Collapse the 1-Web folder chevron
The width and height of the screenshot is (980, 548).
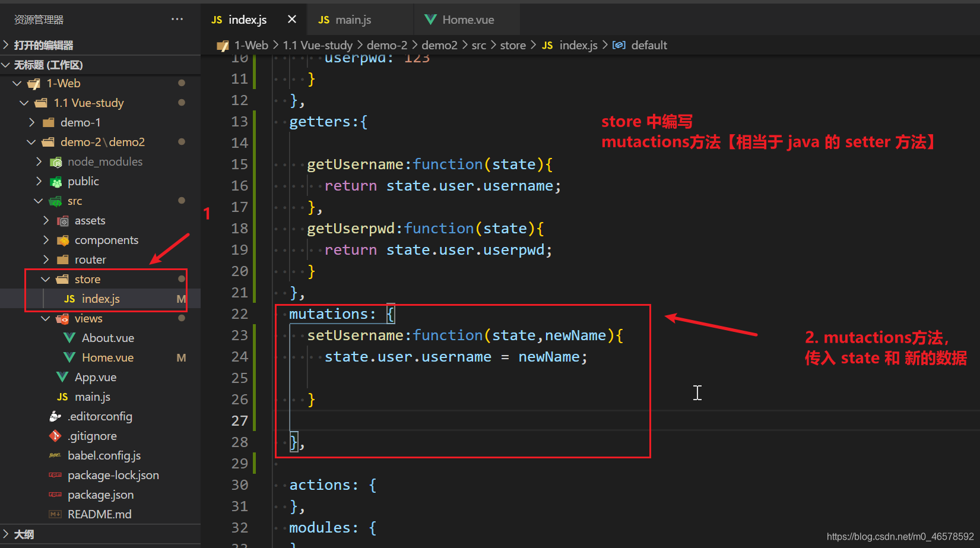click(x=17, y=84)
